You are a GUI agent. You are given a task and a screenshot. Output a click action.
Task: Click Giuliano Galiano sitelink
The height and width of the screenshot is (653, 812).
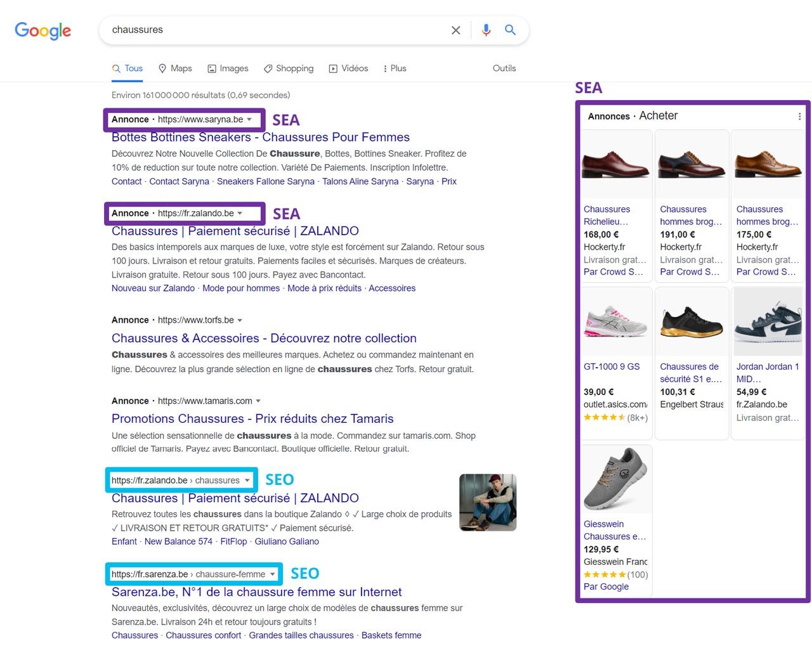pos(287,541)
